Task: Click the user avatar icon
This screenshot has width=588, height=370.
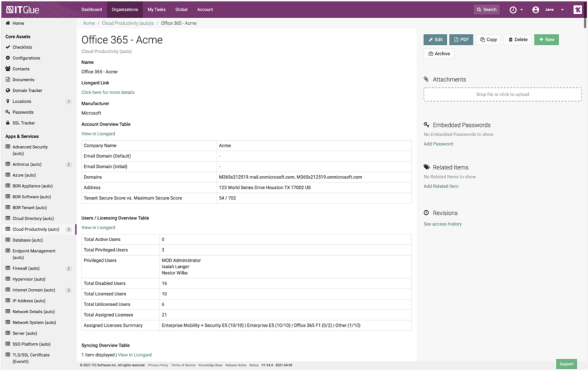Action: (x=536, y=10)
